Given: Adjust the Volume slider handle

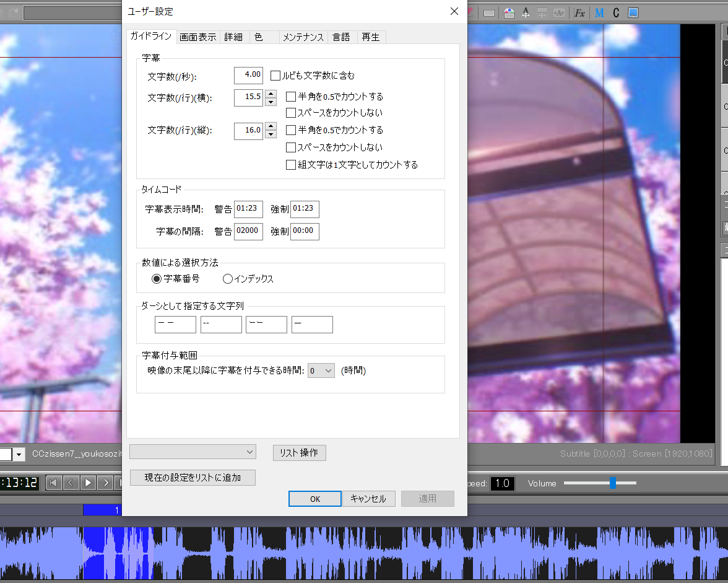Looking at the screenshot, I should click(x=613, y=483).
